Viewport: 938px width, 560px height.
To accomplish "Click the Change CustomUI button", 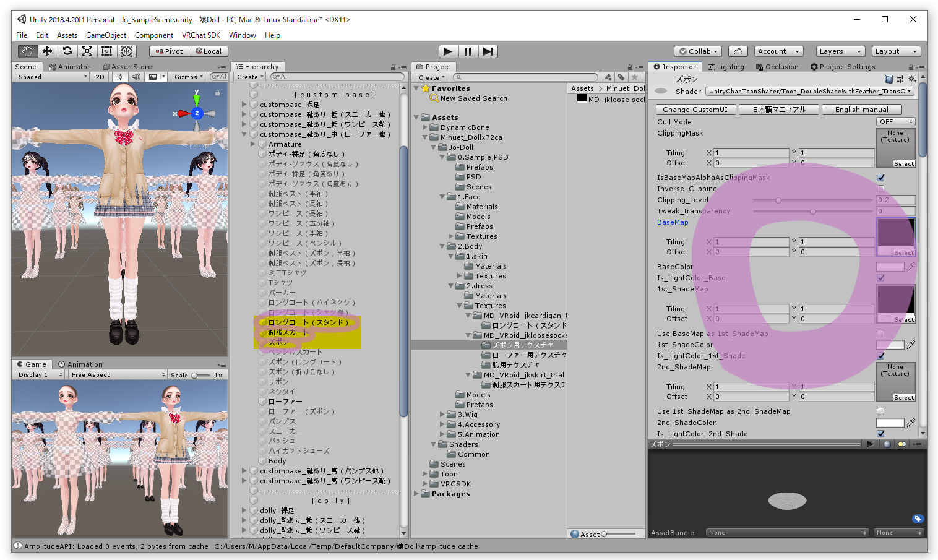I will click(695, 110).
